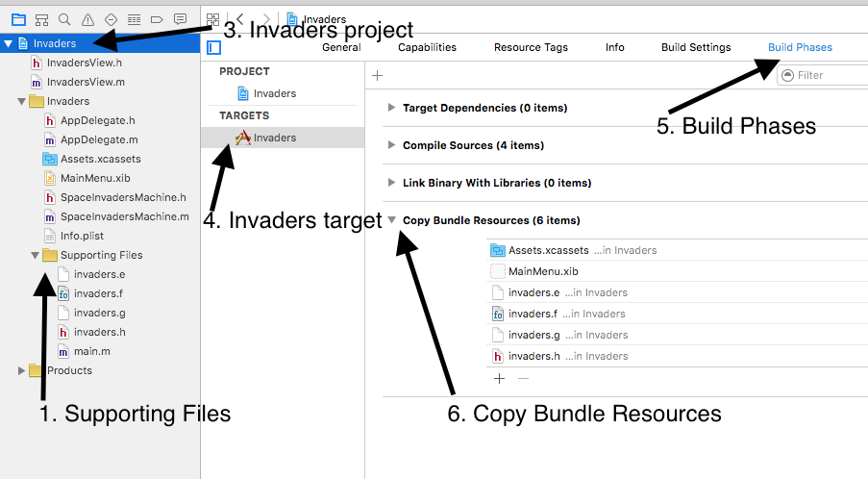The image size is (868, 479).
Task: Open the Test navigator diamond icon
Action: 111,20
